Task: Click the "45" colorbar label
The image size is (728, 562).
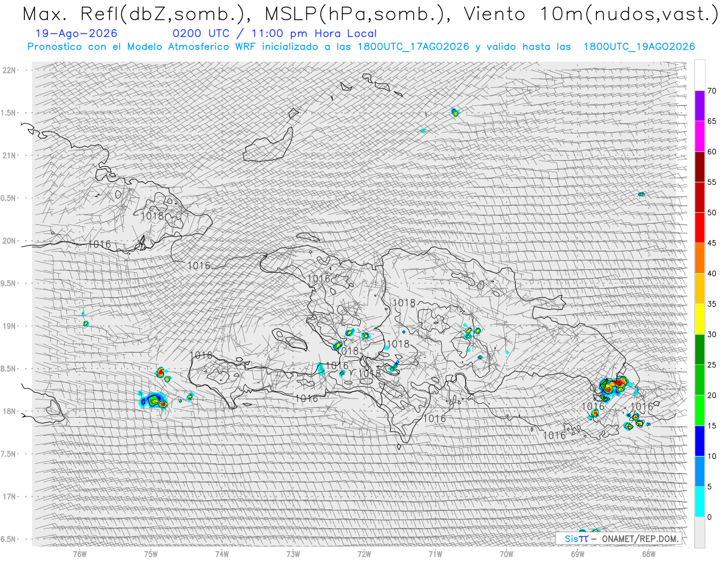Action: pyautogui.click(x=712, y=243)
